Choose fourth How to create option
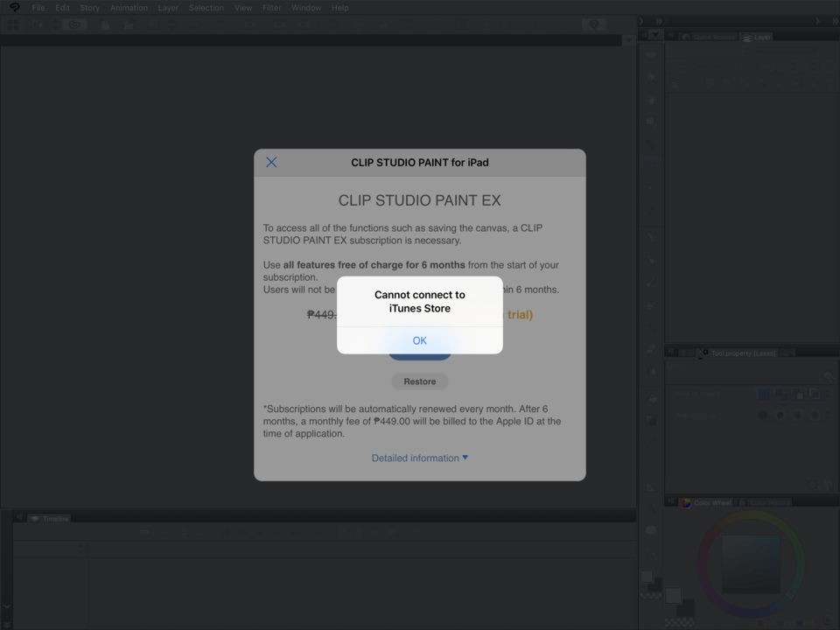Image resolution: width=840 pixels, height=630 pixels. pos(815,394)
